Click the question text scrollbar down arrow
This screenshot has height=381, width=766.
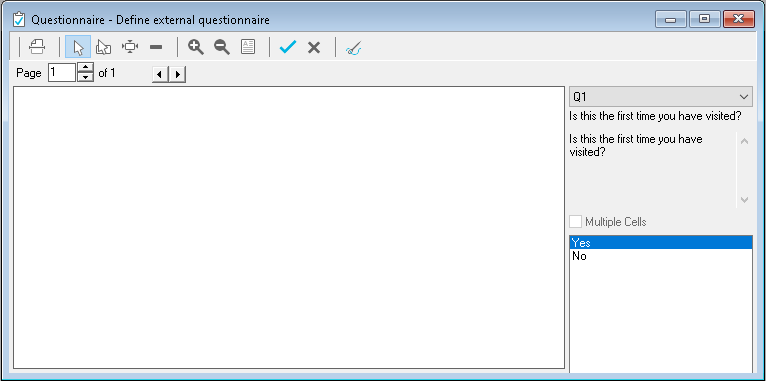pos(744,199)
